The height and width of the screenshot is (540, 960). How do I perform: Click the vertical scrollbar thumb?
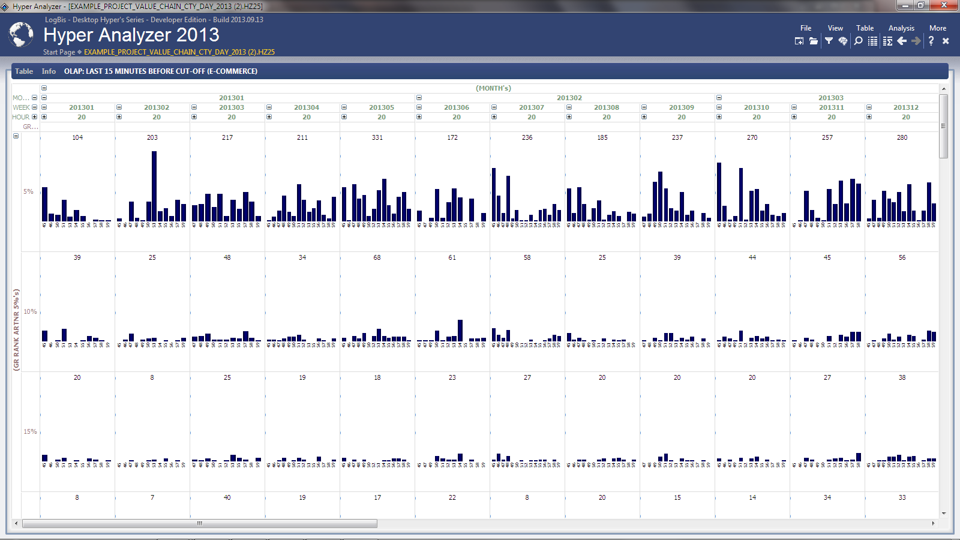[943, 126]
